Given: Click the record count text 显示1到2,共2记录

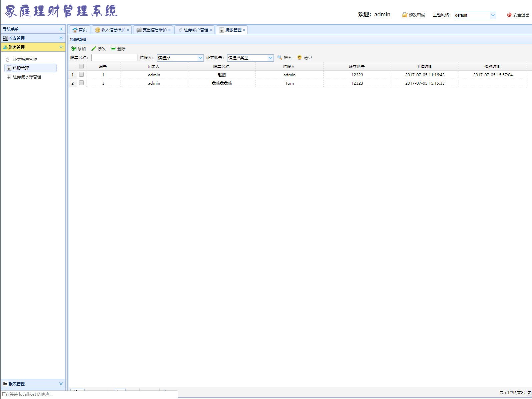Looking at the screenshot, I should pos(515,393).
